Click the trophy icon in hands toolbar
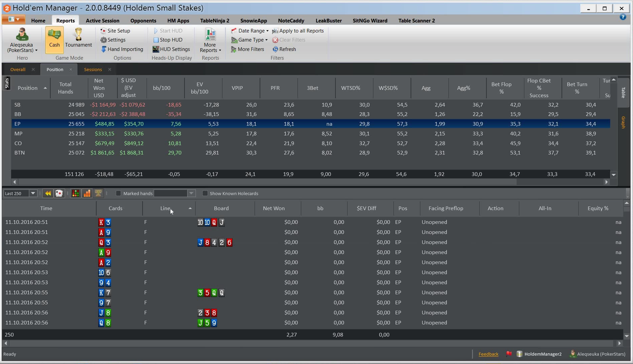The image size is (633, 364). point(98,193)
